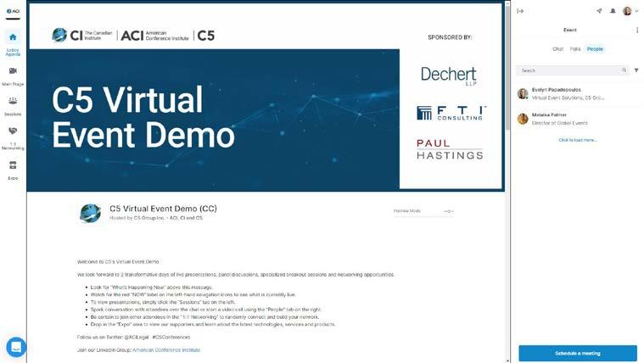Screen dimensions: 644x363
Task: Click 'Hosted by C5 Group Inc.' text
Action: click(156, 218)
